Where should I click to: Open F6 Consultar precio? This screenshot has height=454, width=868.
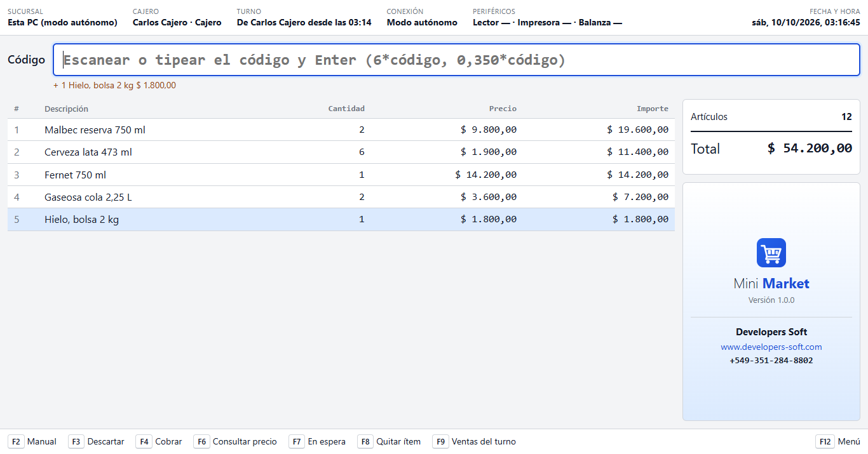coord(236,441)
